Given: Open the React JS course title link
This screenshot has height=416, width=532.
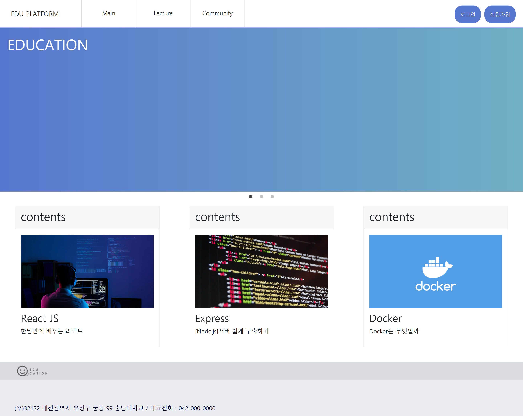Looking at the screenshot, I should coord(40,318).
